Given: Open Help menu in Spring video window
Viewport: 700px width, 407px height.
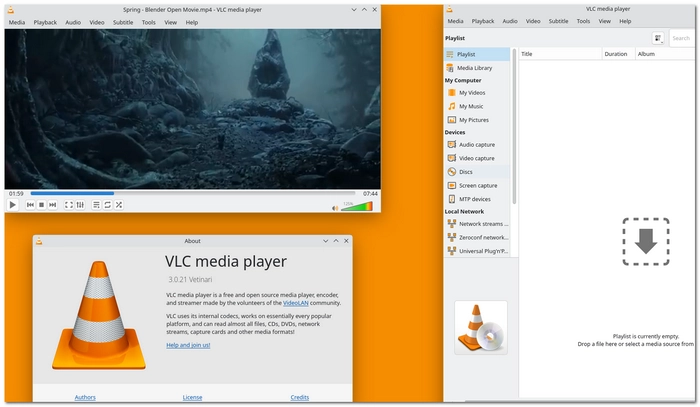Looking at the screenshot, I should (x=192, y=22).
